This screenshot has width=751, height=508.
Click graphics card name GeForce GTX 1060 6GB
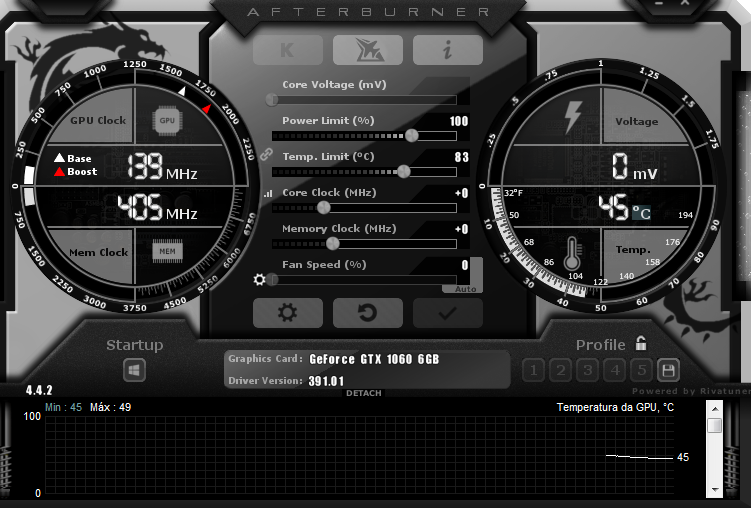(x=374, y=359)
